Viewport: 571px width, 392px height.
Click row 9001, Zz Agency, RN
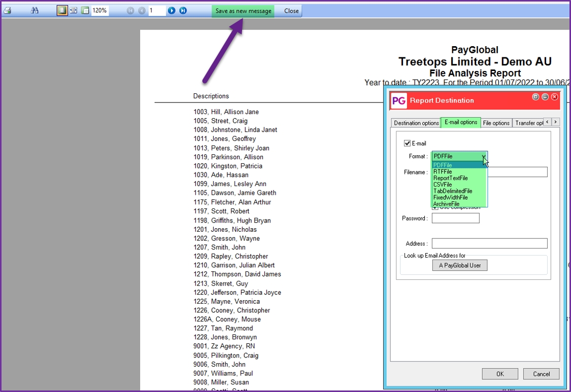tap(224, 346)
